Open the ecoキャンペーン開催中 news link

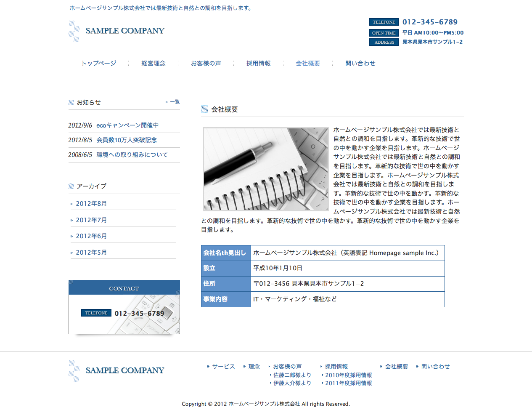coord(127,125)
